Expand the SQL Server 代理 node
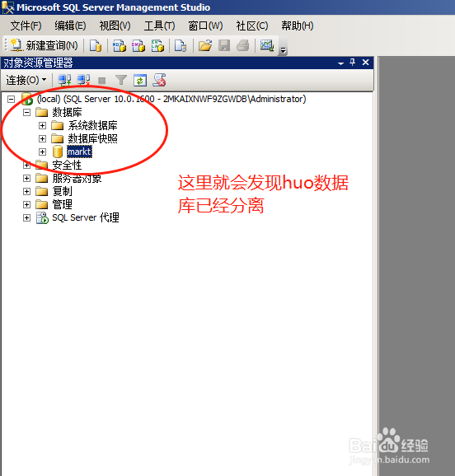 (x=26, y=217)
